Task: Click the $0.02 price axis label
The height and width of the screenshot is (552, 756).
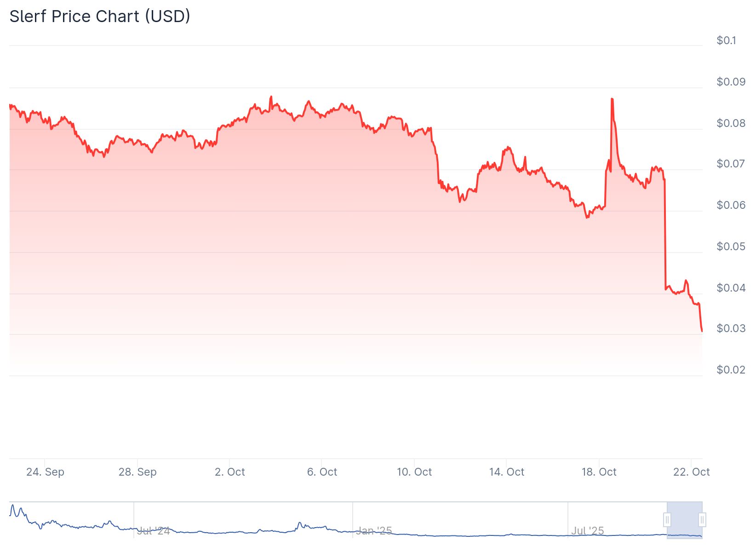Action: pyautogui.click(x=731, y=370)
